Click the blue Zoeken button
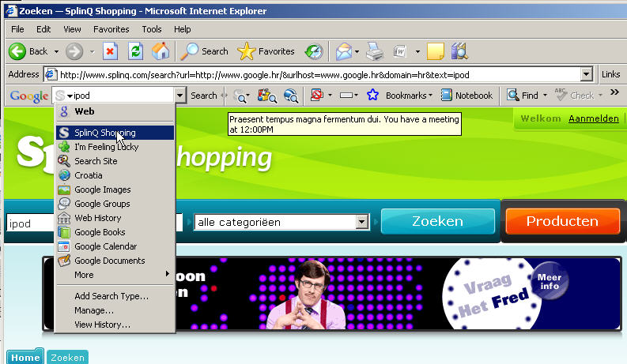This screenshot has width=627, height=364. pyautogui.click(x=438, y=221)
